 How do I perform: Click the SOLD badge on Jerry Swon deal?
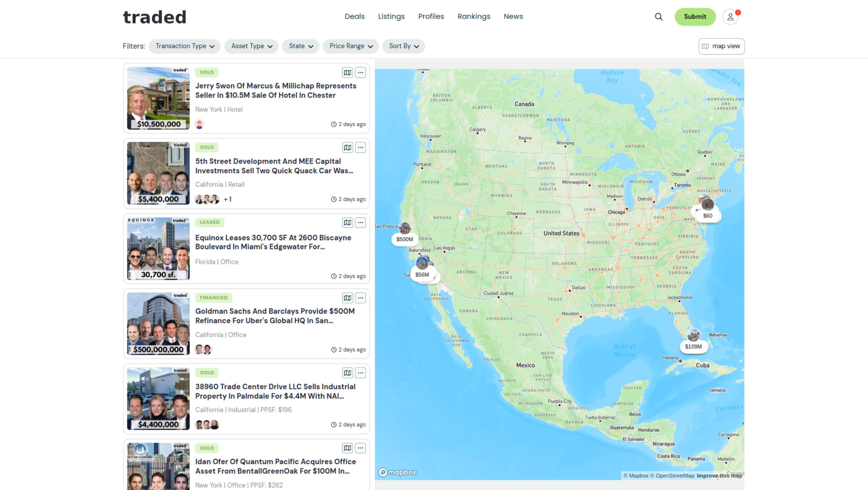point(206,73)
